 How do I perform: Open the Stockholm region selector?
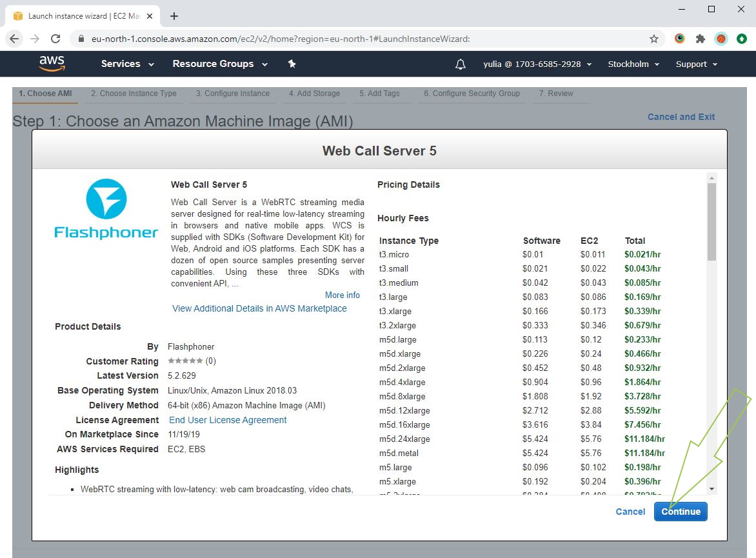coord(633,64)
